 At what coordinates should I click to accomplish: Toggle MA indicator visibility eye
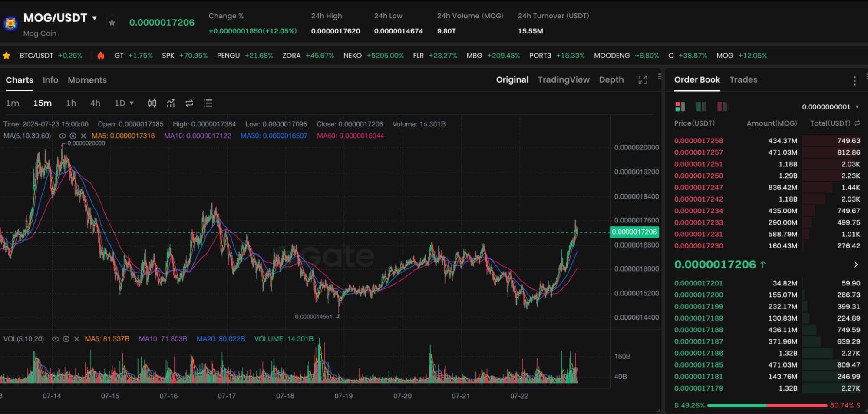tap(63, 136)
